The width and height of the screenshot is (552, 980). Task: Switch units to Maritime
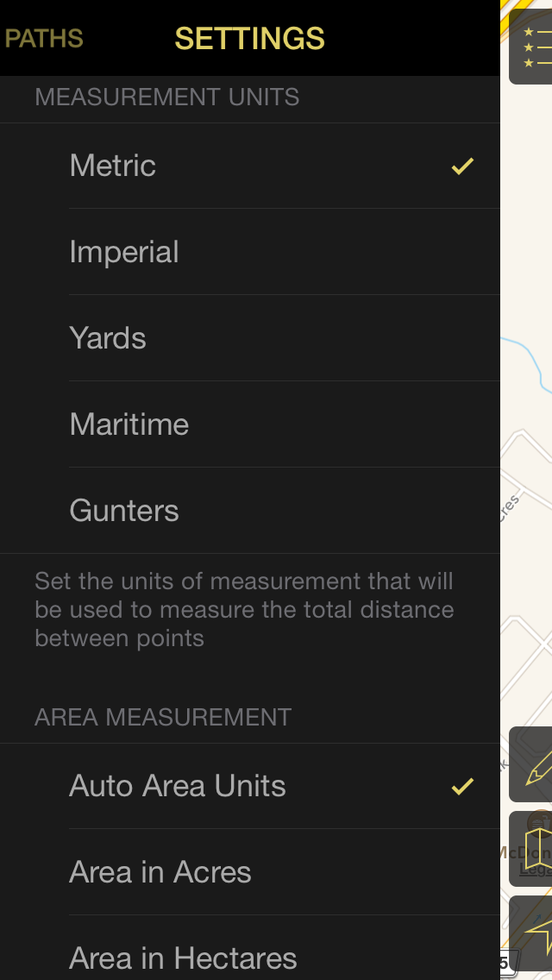[x=129, y=424]
